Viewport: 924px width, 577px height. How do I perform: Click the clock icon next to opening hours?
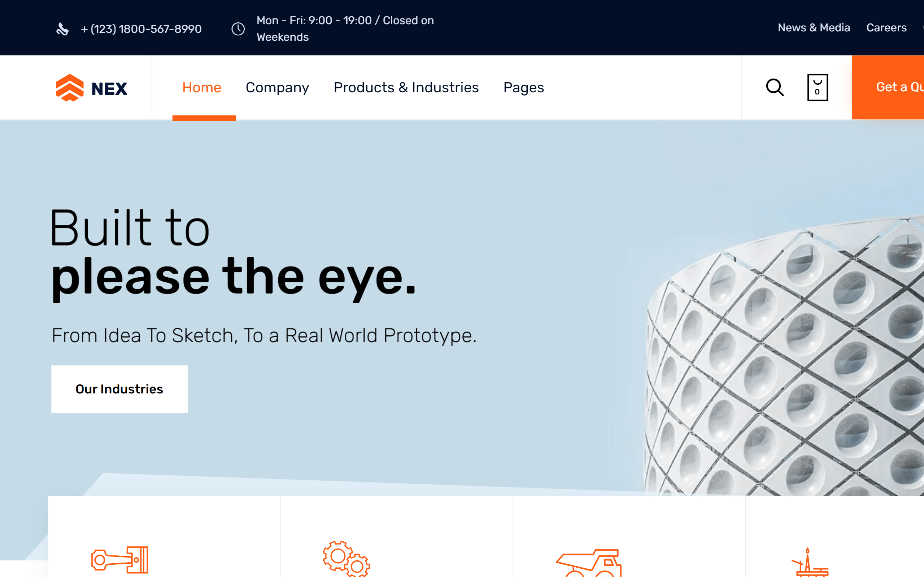238,28
